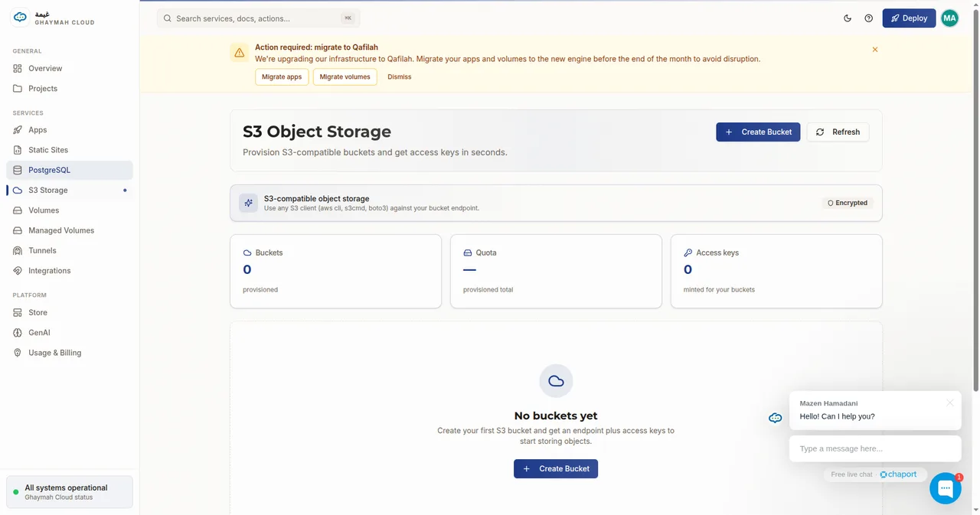
Task: Click the 'No buckets yet' heading
Action: pos(556,416)
